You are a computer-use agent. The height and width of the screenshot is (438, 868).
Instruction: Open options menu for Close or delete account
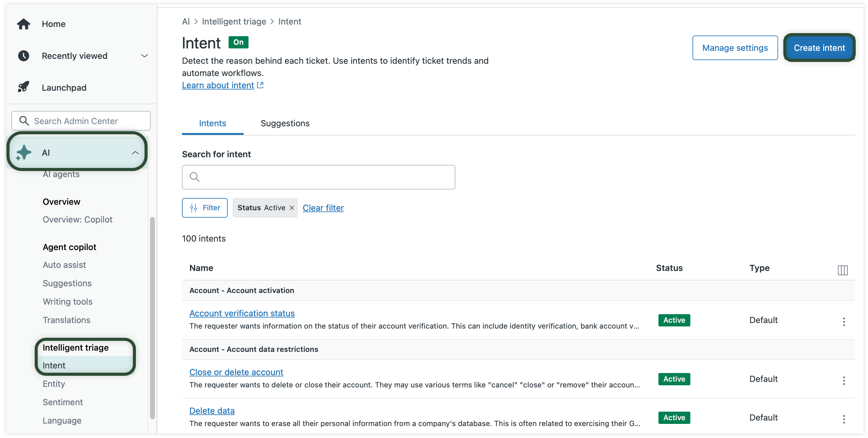click(x=844, y=380)
